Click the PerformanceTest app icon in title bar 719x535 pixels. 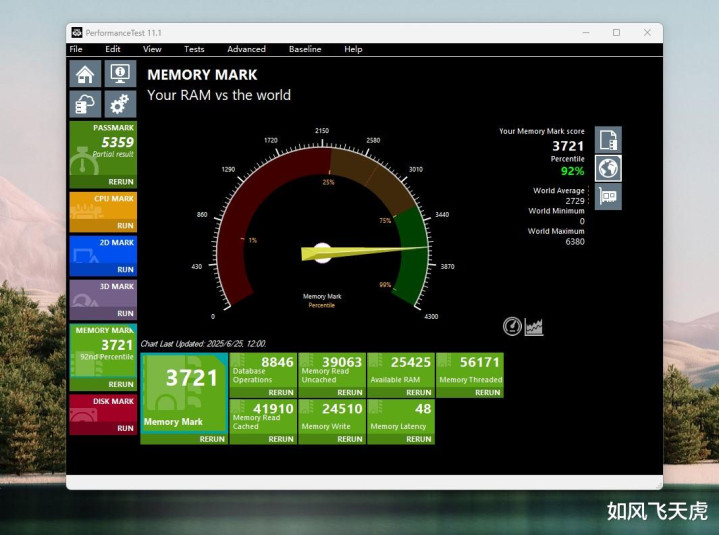(77, 33)
